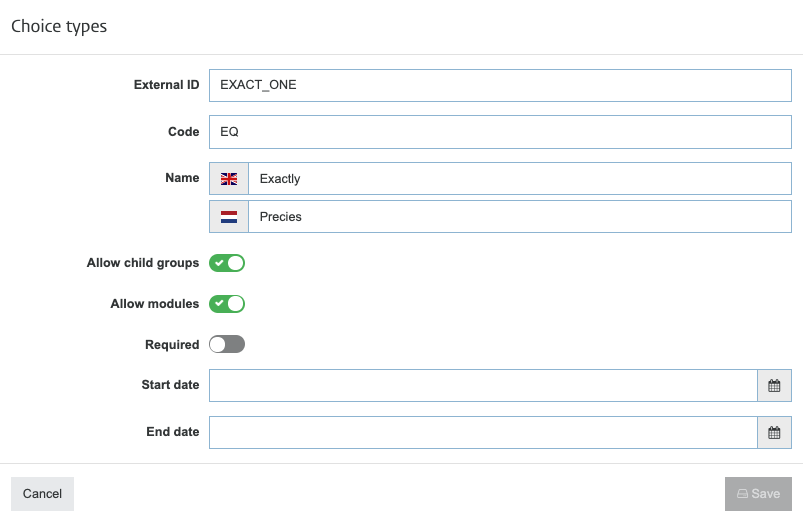Click the 'External ID' label
Image resolution: width=803 pixels, height=523 pixels.
(166, 85)
